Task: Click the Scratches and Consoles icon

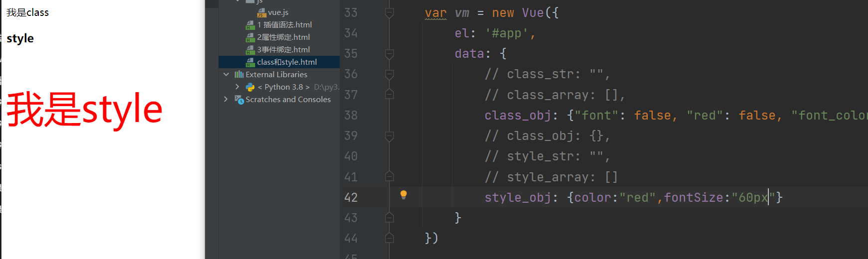Action: 239,100
